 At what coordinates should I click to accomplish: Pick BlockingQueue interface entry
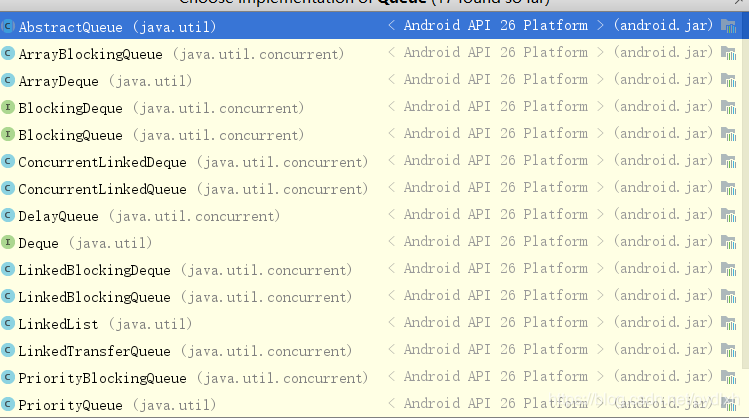(371, 134)
